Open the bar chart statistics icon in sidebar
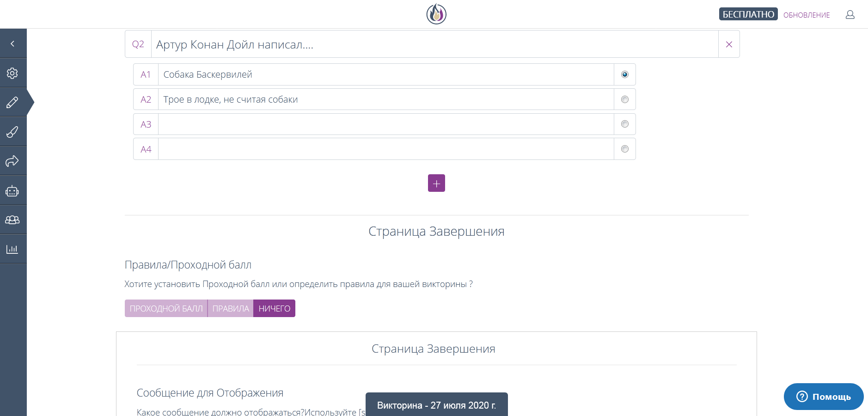Screen dimensions: 868x416 (x=13, y=249)
